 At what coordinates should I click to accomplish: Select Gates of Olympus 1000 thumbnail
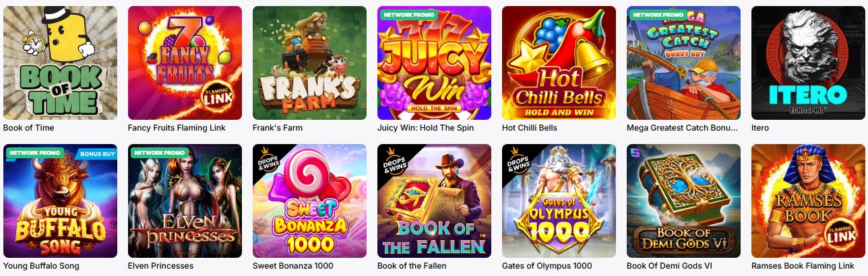coord(559,201)
